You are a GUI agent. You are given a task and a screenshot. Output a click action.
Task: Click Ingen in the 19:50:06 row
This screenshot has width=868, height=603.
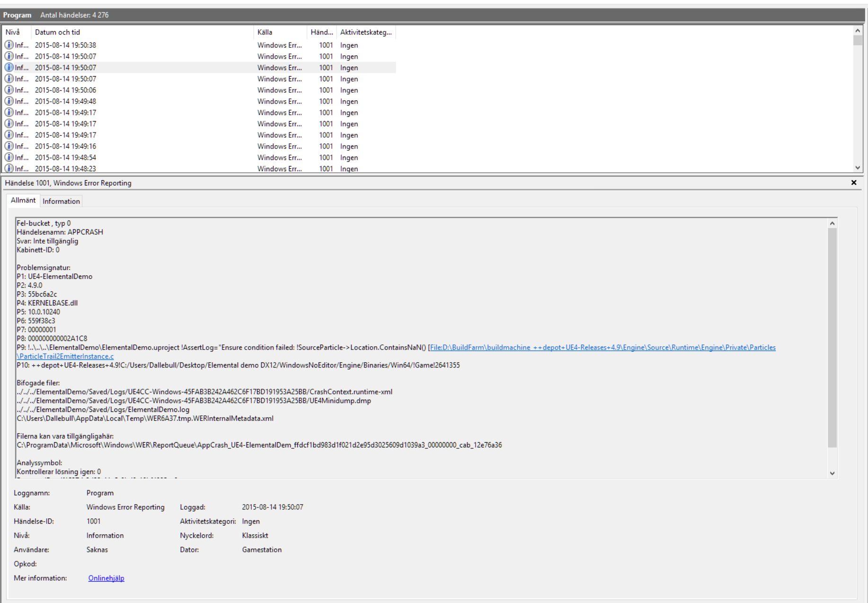[x=349, y=90]
